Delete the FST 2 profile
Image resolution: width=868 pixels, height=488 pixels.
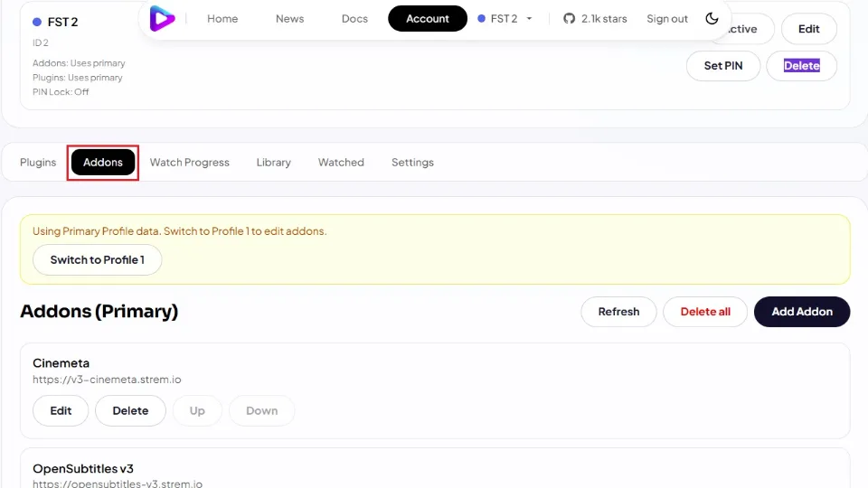[802, 66]
